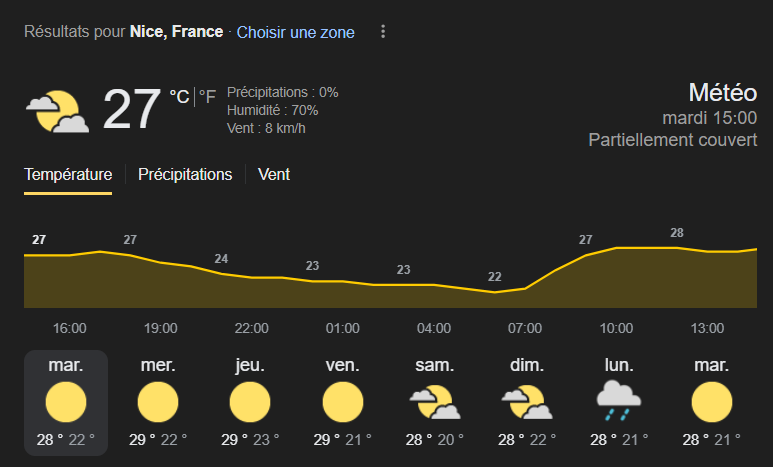Click the 28 degree peak on graph

coord(677,246)
